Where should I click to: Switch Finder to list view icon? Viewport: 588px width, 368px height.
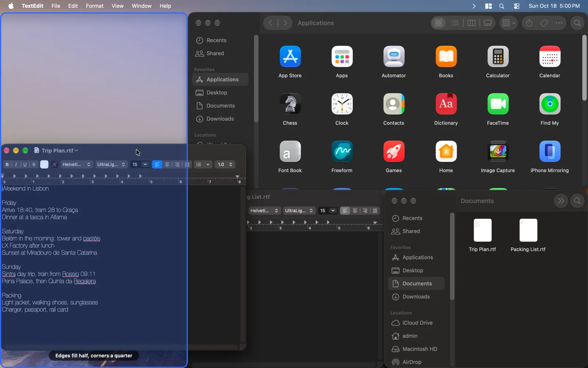click(x=455, y=23)
